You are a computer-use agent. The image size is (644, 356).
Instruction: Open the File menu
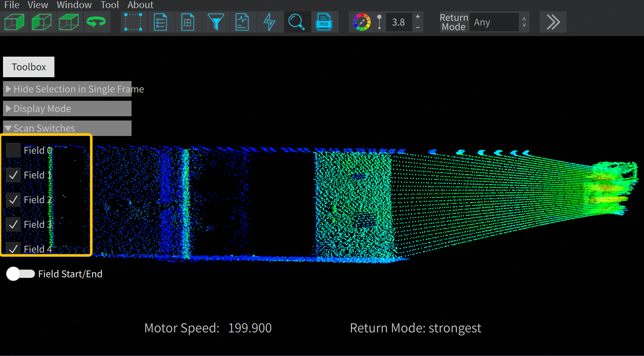(x=12, y=5)
